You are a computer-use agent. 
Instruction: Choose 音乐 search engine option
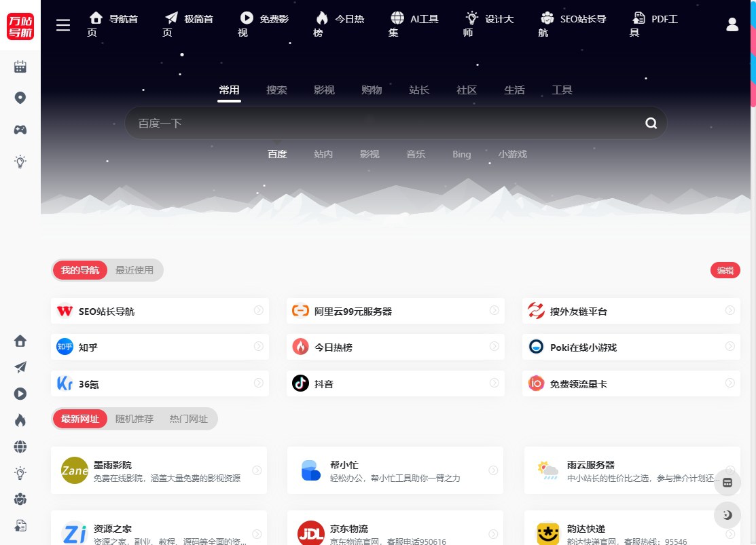point(416,154)
